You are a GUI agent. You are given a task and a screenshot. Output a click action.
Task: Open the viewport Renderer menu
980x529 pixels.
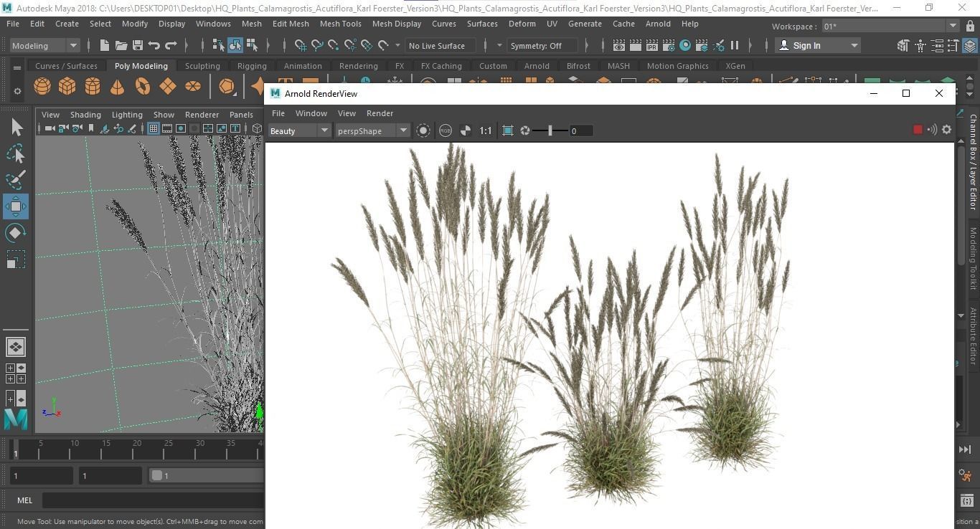tap(202, 115)
